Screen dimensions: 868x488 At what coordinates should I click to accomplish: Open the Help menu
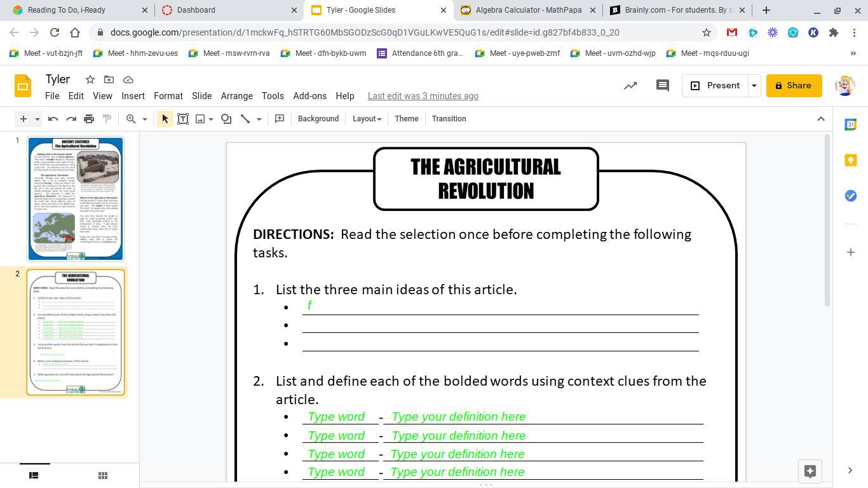click(x=345, y=96)
